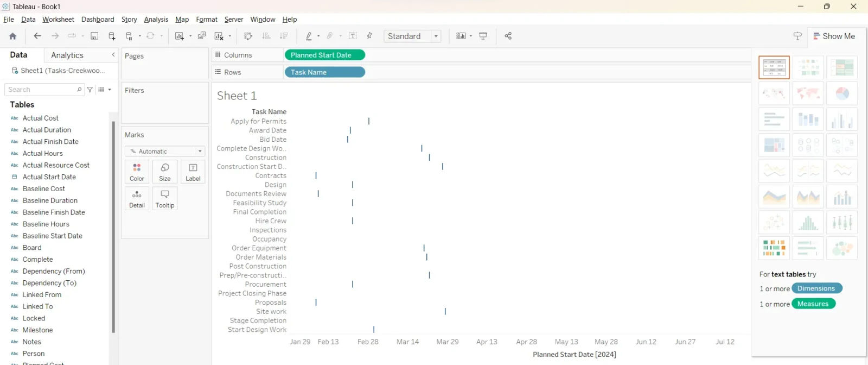Open Size on the Marks card
868x365 pixels.
[x=165, y=172]
